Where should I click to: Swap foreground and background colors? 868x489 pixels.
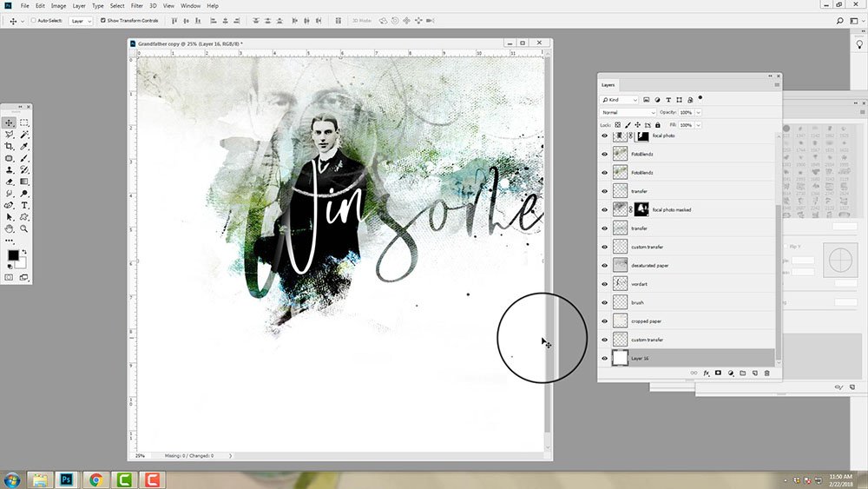click(x=23, y=252)
